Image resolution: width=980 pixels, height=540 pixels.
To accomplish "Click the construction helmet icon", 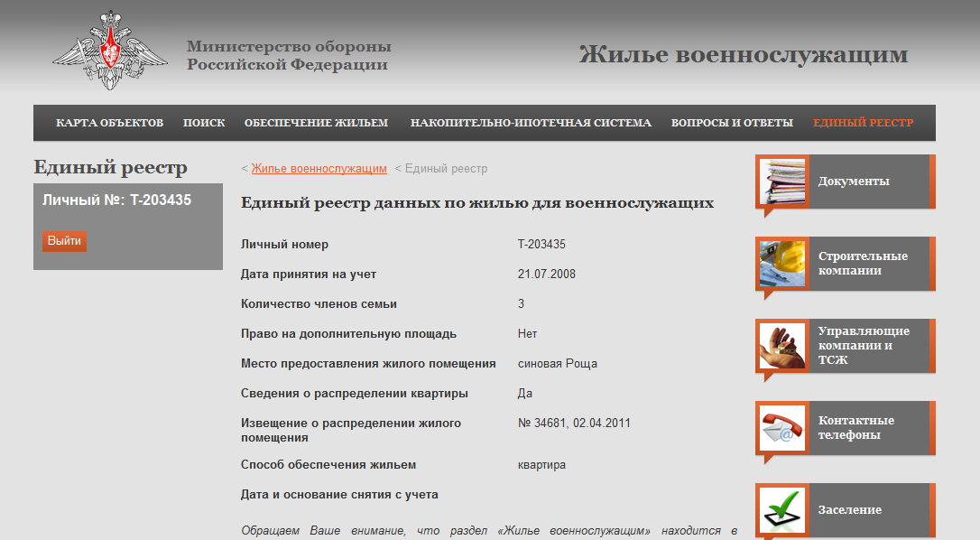I will click(782, 264).
